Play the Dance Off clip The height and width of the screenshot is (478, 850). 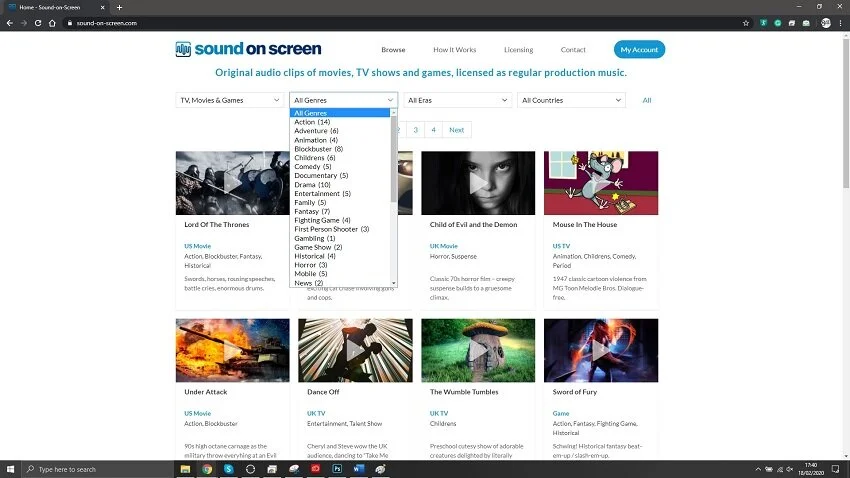[x=355, y=350]
